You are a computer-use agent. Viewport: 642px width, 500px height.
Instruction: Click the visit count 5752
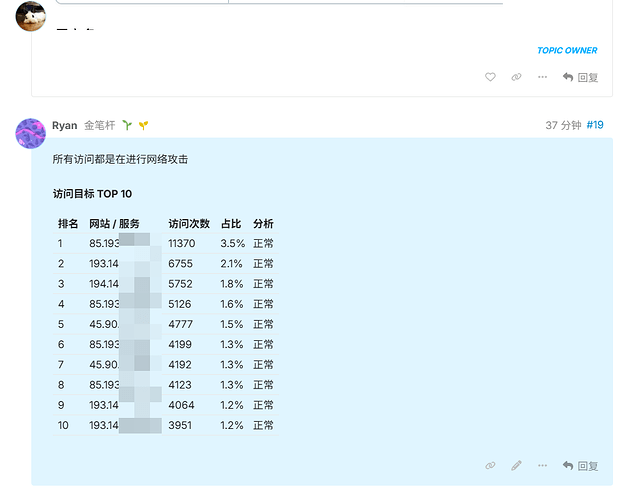pos(180,284)
